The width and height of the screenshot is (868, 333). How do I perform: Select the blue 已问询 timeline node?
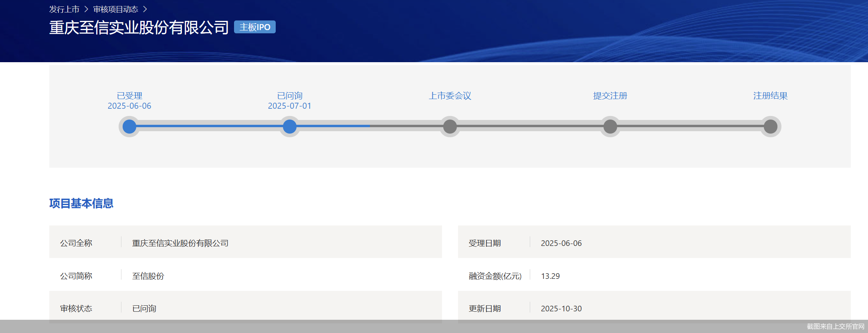click(x=290, y=127)
